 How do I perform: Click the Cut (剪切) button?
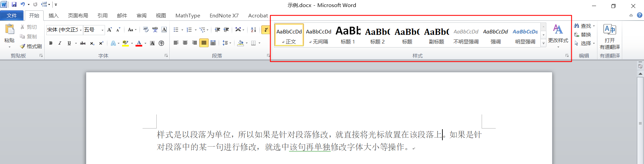pyautogui.click(x=29, y=27)
